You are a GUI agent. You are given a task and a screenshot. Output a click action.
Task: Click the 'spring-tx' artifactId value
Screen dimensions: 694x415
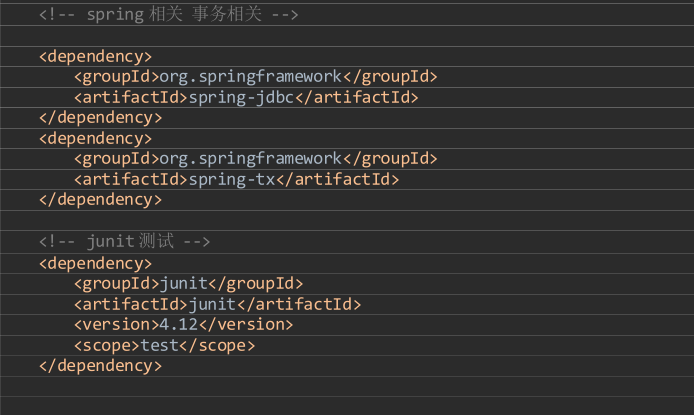[x=232, y=180]
